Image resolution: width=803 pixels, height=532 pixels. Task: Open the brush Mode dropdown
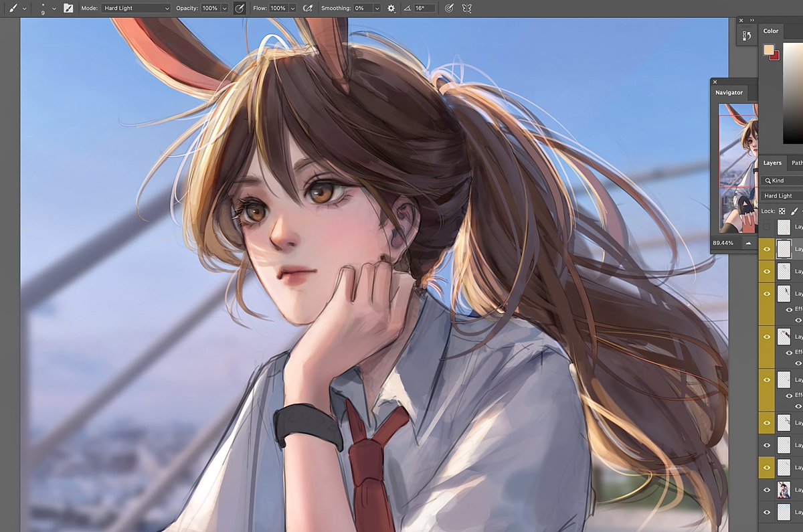(x=136, y=8)
